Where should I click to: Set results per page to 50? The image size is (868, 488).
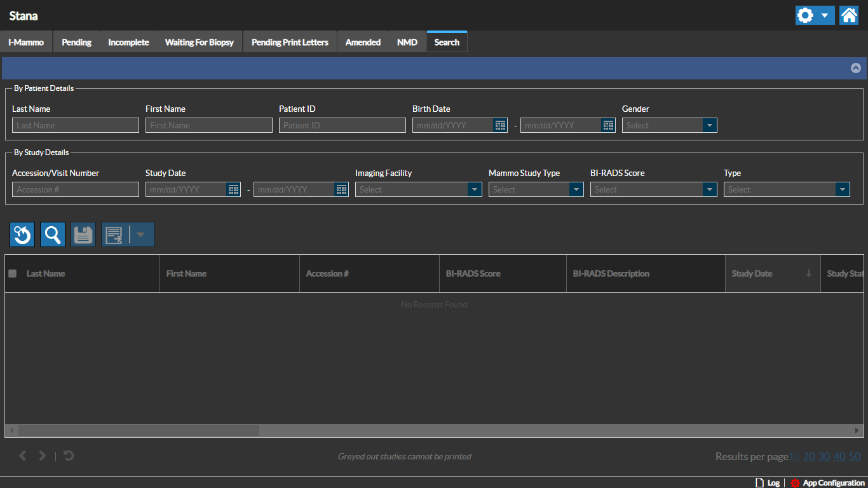(855, 456)
